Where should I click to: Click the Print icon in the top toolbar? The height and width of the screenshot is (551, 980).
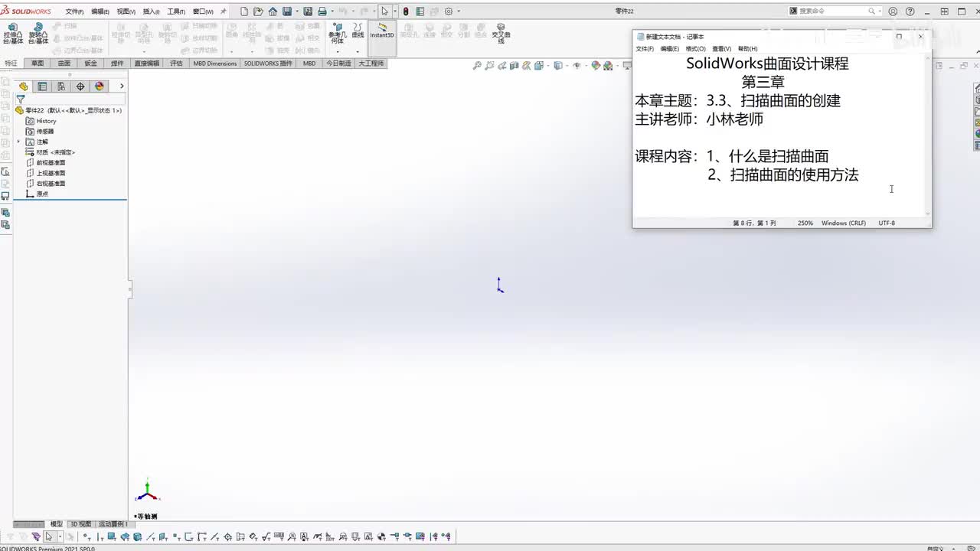click(322, 11)
